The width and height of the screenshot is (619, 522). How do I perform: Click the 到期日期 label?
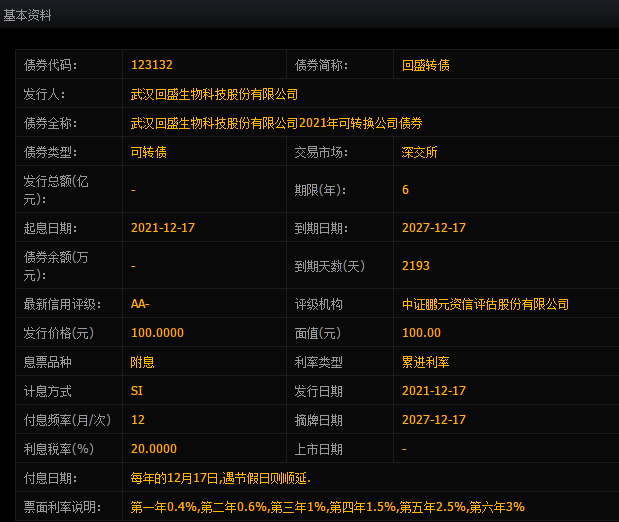tap(321, 228)
